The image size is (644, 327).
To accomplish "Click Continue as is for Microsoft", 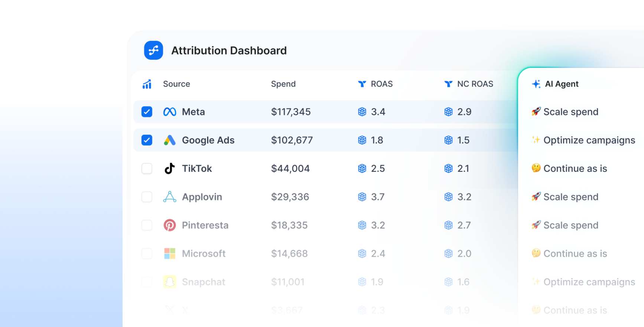I will [x=569, y=253].
